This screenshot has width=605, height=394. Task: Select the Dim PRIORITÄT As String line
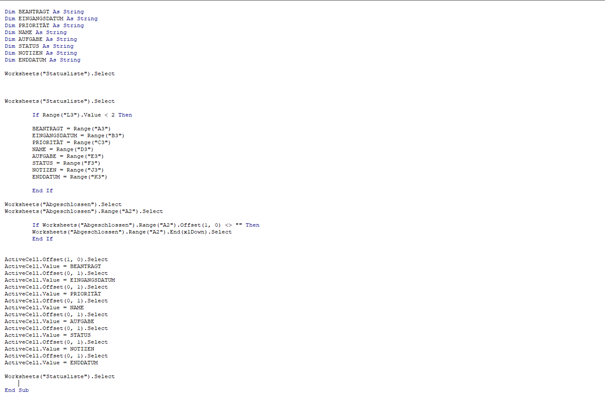point(44,25)
